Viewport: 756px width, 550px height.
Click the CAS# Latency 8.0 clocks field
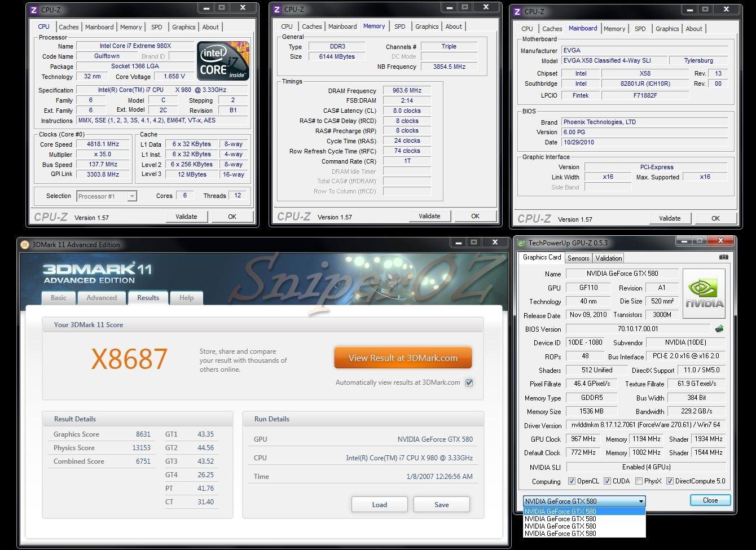coord(407,111)
